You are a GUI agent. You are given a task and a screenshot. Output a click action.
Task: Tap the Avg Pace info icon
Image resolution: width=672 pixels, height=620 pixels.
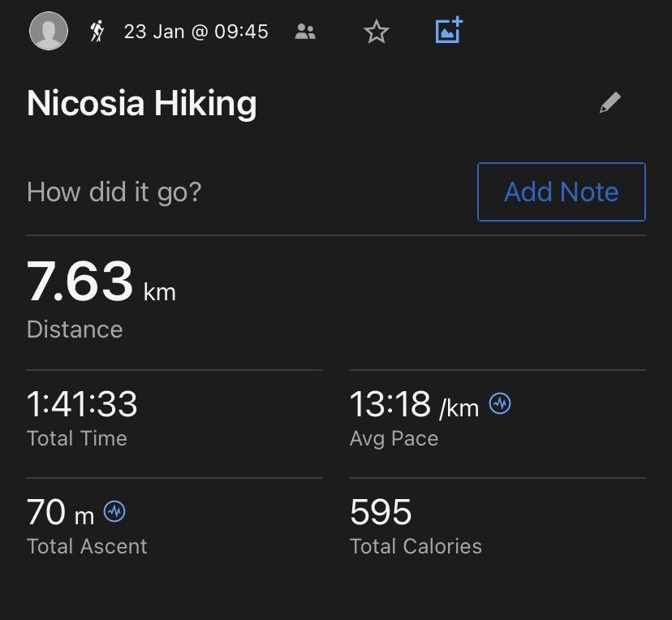click(500, 403)
